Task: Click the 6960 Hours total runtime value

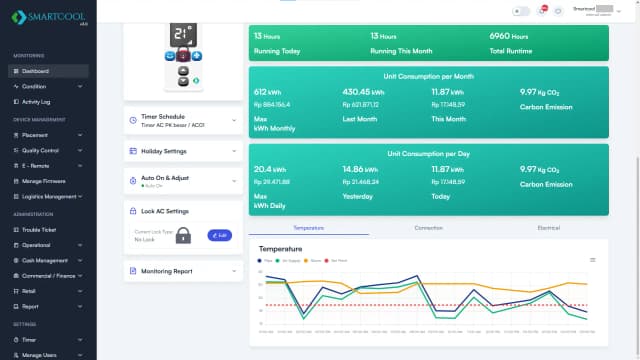Action: [509, 36]
